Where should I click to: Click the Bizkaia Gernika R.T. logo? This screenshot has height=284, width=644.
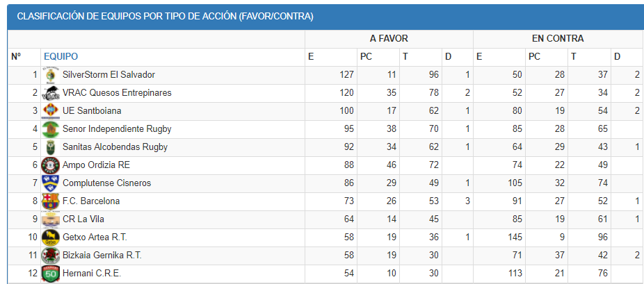point(50,256)
